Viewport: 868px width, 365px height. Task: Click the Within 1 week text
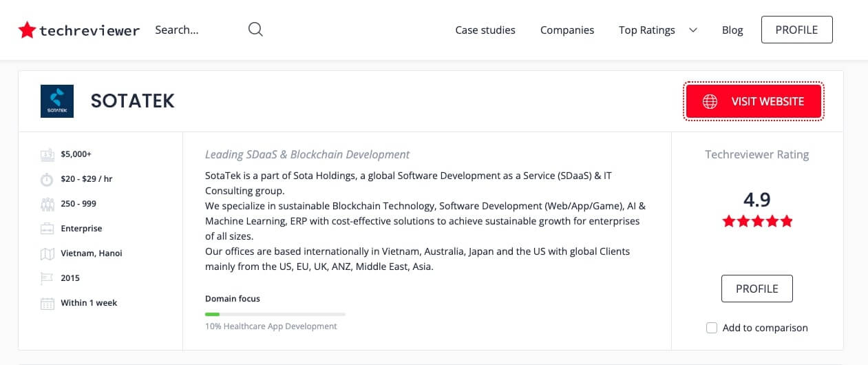pos(89,303)
